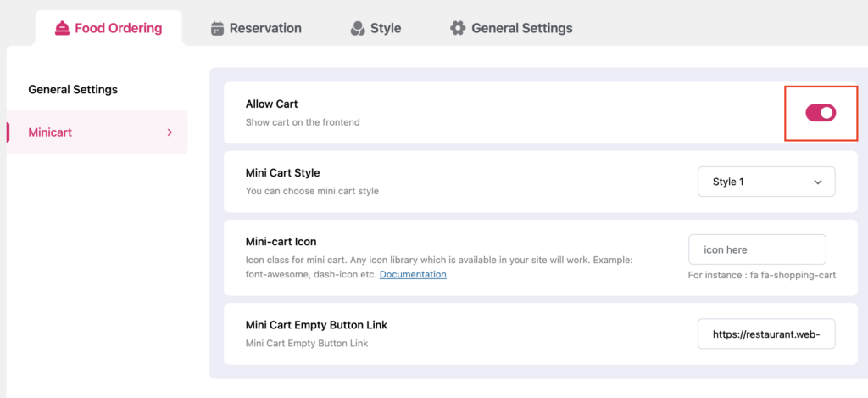Toggle the Allow Cart switch
This screenshot has height=398, width=868.
(x=820, y=113)
